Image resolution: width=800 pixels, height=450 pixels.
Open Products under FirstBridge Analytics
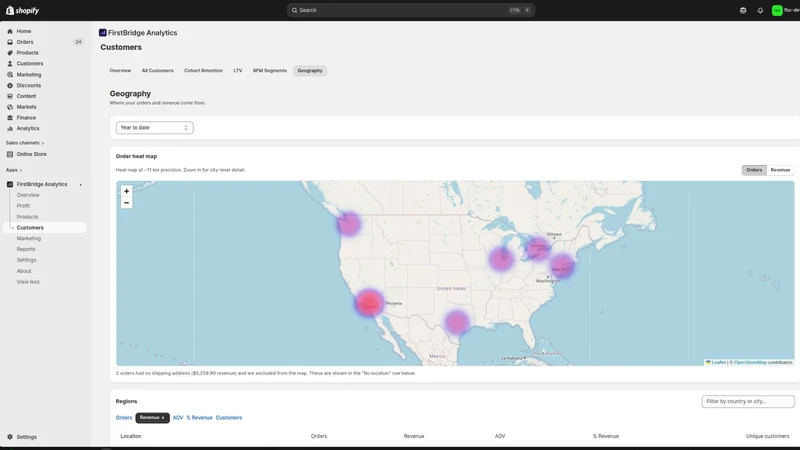pos(27,217)
